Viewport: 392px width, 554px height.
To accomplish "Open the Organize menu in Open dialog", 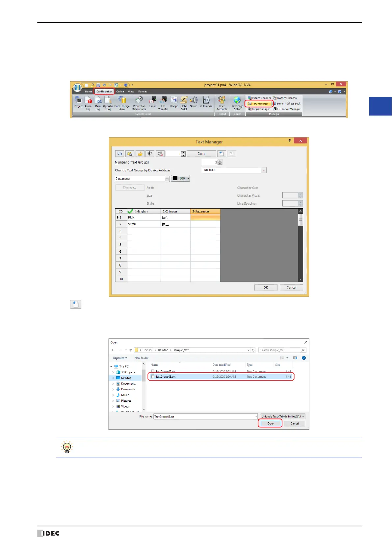I will [120, 358].
